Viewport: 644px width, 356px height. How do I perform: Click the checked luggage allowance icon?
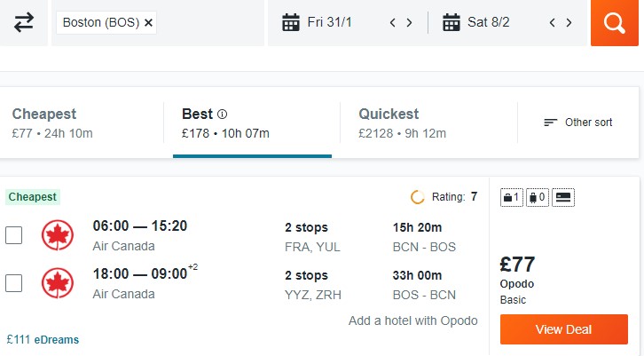click(538, 198)
